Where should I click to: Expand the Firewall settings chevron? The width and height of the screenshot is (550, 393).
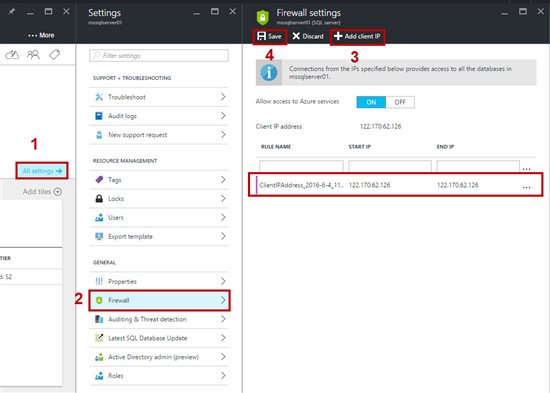click(223, 300)
